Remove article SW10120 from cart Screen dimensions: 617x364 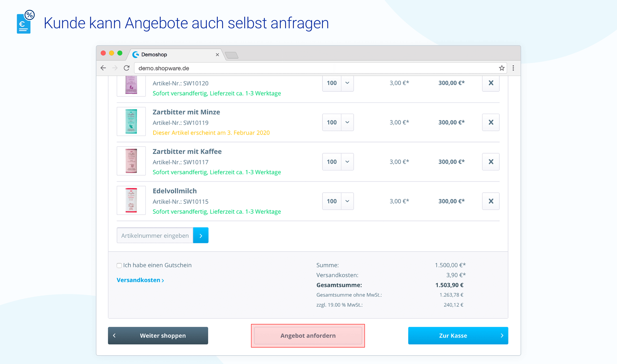coord(491,83)
